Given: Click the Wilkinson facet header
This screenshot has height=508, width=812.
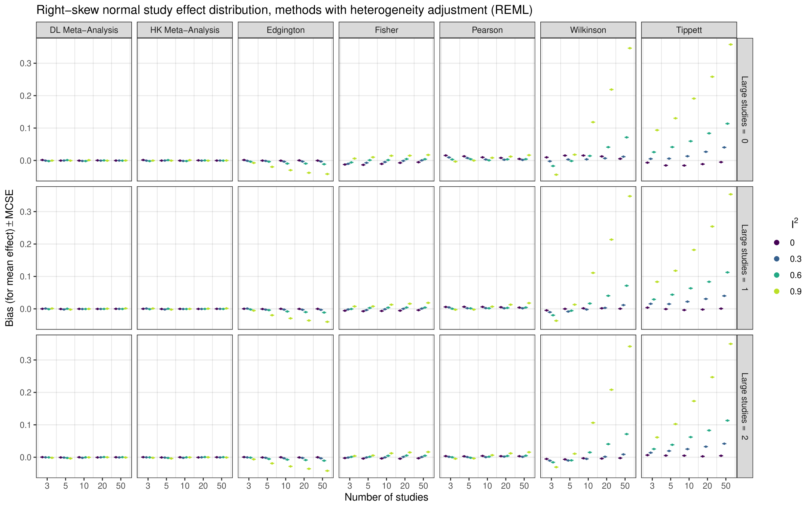Looking at the screenshot, I should click(588, 30).
